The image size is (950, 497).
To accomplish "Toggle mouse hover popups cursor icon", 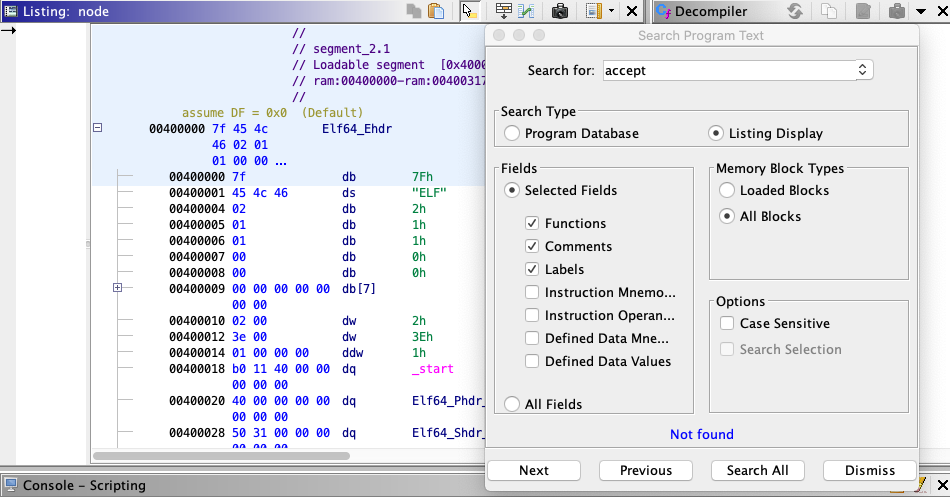I will [468, 11].
